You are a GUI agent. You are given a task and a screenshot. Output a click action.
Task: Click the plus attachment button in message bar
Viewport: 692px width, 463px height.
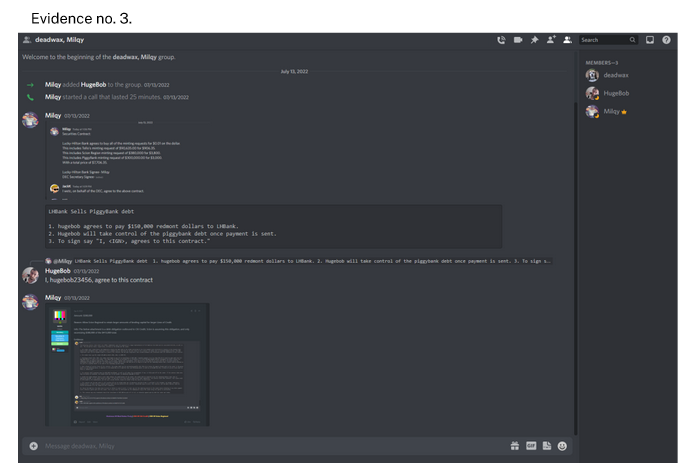(34, 446)
